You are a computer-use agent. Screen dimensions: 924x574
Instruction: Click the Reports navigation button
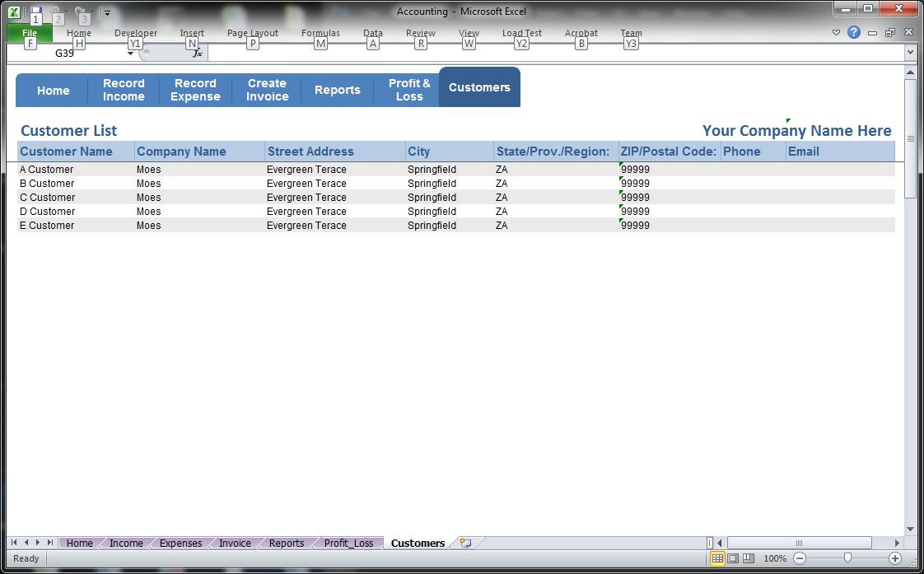pos(337,90)
